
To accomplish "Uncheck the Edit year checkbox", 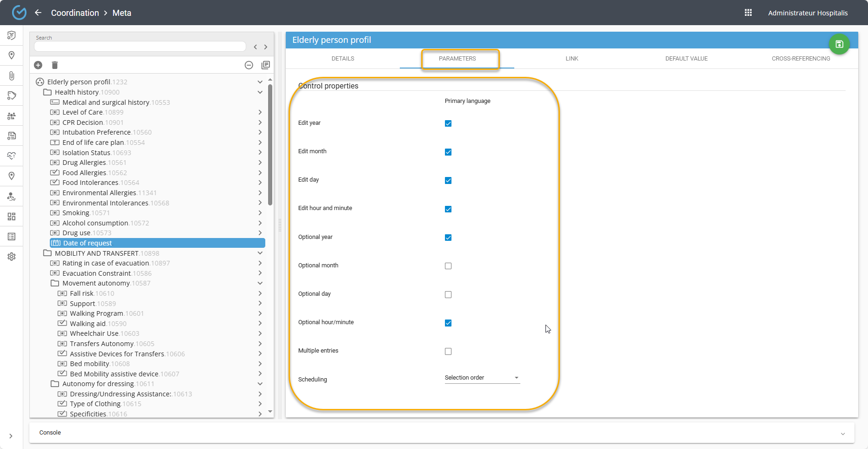I will pos(448,123).
